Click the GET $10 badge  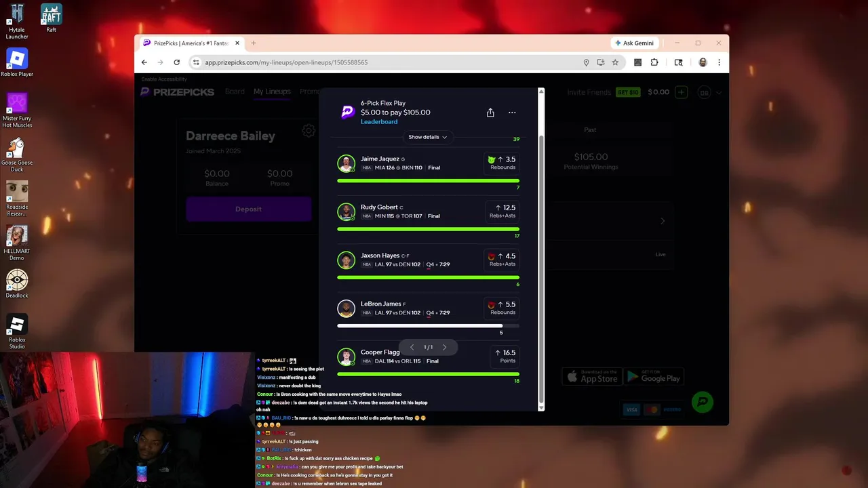click(628, 92)
